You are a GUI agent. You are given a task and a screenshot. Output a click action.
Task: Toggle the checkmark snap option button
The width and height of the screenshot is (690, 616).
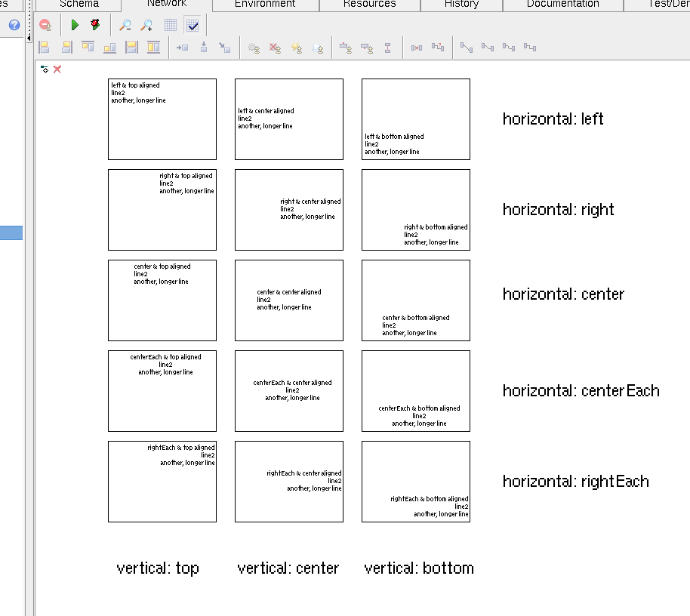point(193,25)
